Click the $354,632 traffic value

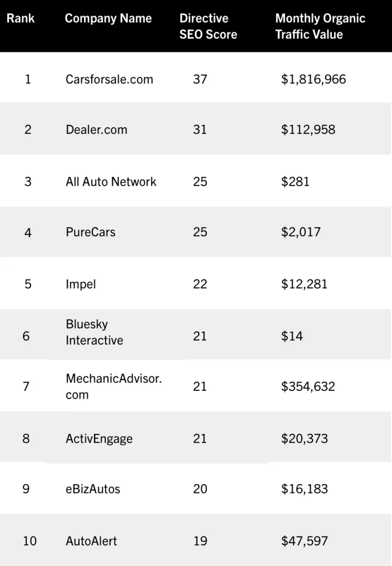point(308,386)
